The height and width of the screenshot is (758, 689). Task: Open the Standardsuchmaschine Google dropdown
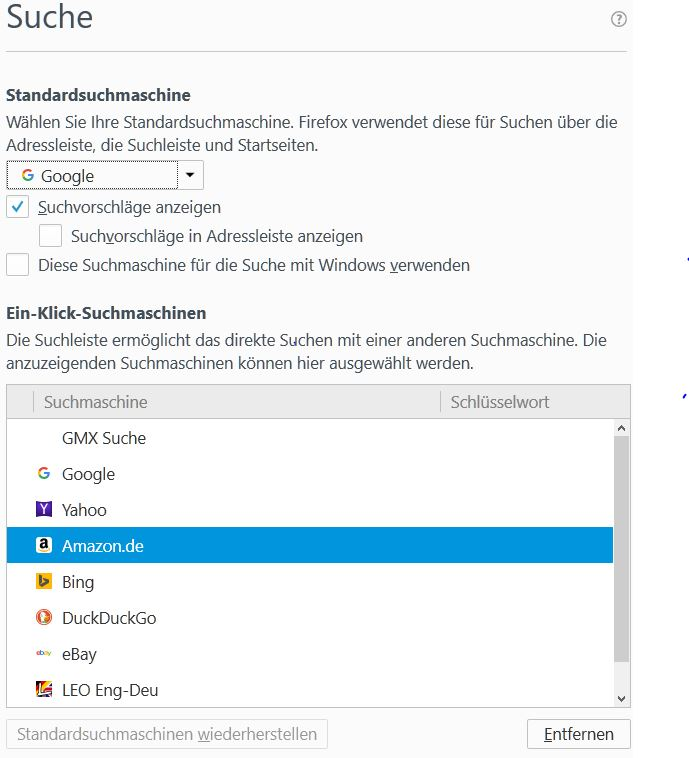(x=105, y=176)
